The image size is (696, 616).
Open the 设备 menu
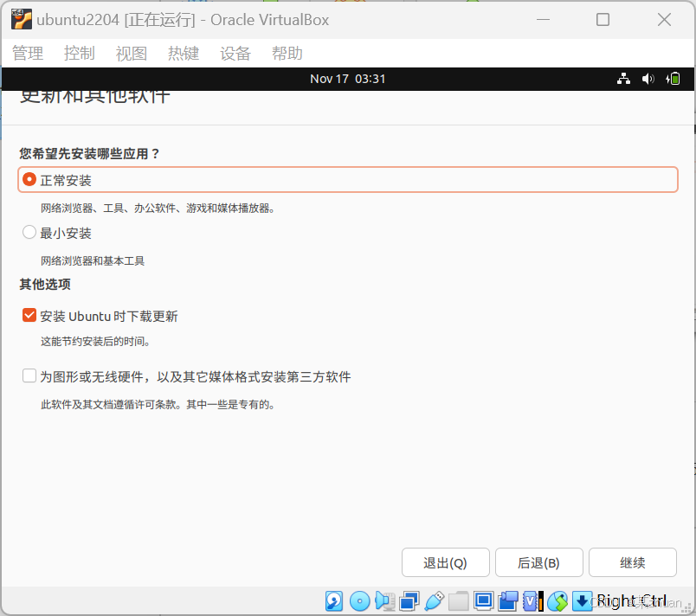(x=235, y=54)
